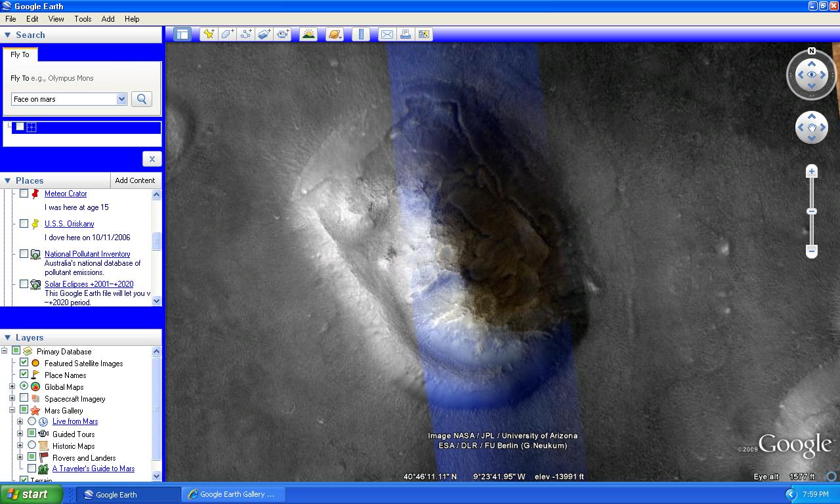Open the National Pollutant Inventory link
840x504 pixels.
pyautogui.click(x=87, y=254)
